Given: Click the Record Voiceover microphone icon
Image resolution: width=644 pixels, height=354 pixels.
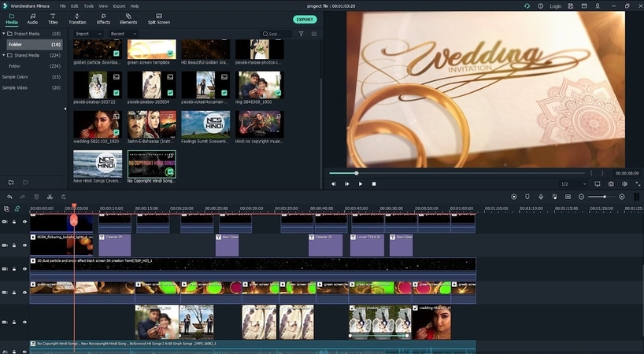Looking at the screenshot, I should point(541,197).
